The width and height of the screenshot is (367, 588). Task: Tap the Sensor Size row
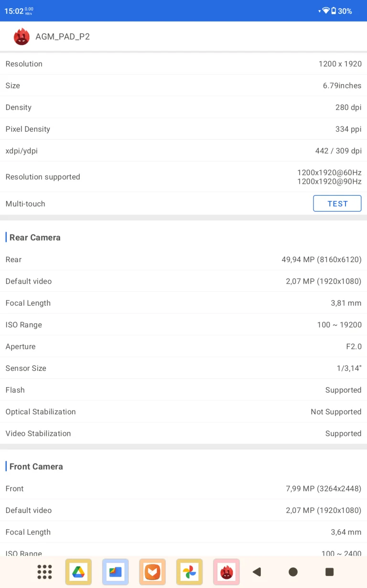183,368
